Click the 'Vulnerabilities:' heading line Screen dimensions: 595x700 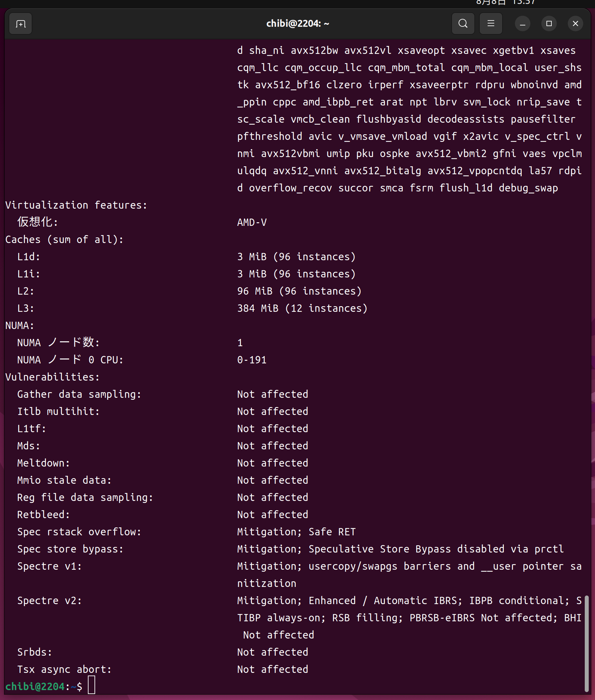(x=52, y=377)
